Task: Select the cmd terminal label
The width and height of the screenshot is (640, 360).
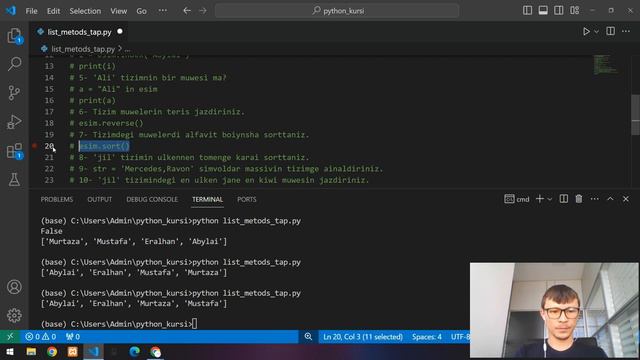Action: pyautogui.click(x=517, y=199)
